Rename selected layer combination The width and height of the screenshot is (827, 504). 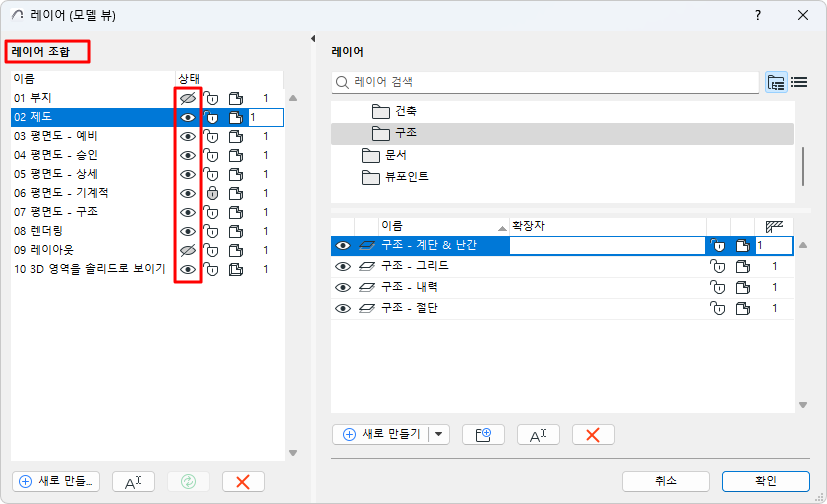click(x=133, y=481)
